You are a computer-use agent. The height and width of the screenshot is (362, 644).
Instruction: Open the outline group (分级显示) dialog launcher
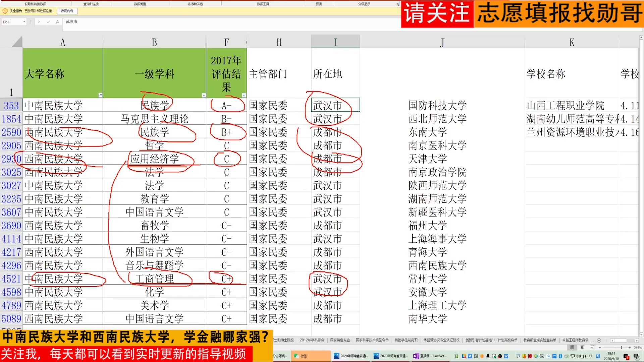(397, 4)
